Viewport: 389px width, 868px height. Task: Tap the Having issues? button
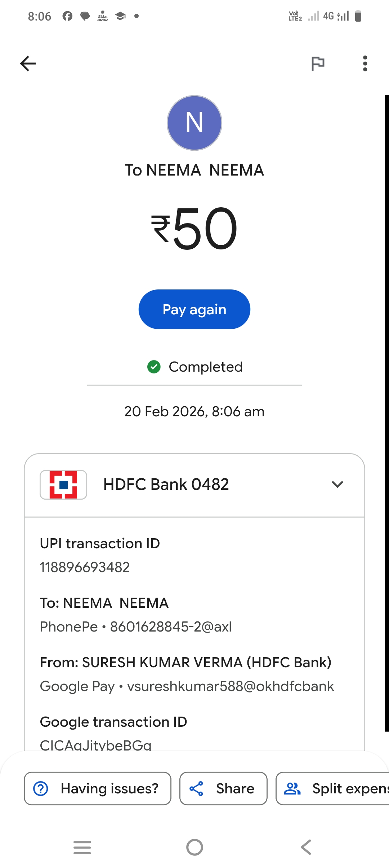pos(98,788)
